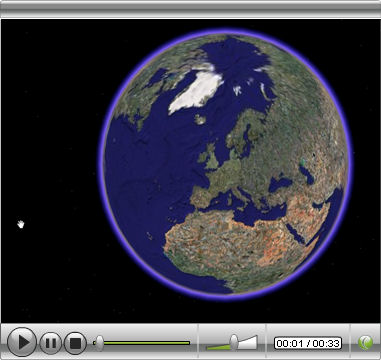Set volume to maximum on the volume wedge
This screenshot has height=360, width=381.
(x=256, y=341)
